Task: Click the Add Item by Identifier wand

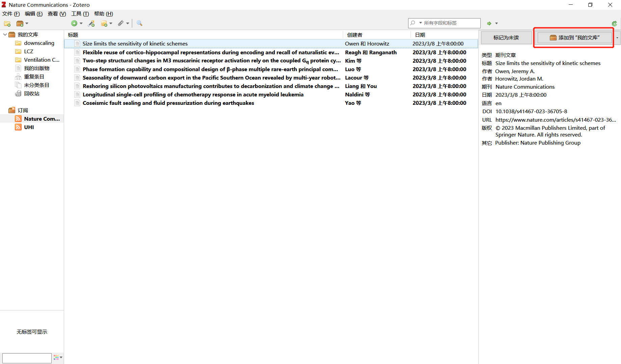Action: 91,23
